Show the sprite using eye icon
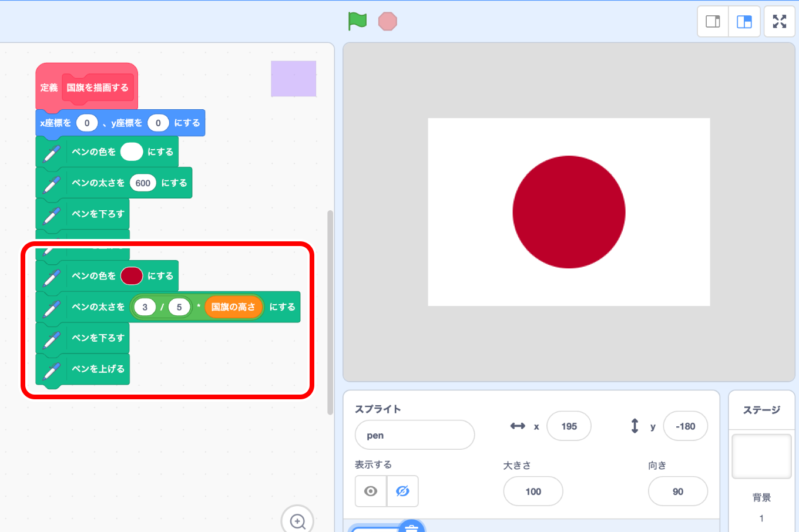 point(371,491)
